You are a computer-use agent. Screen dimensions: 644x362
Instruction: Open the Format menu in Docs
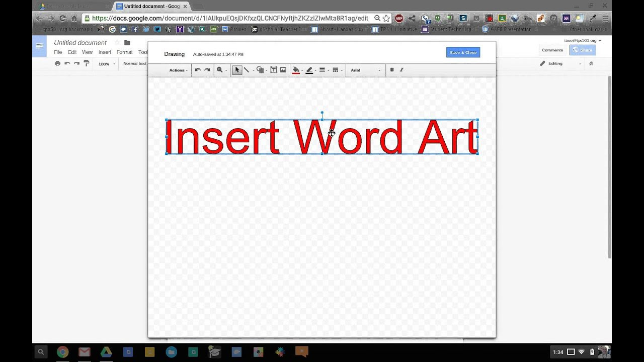pos(124,52)
